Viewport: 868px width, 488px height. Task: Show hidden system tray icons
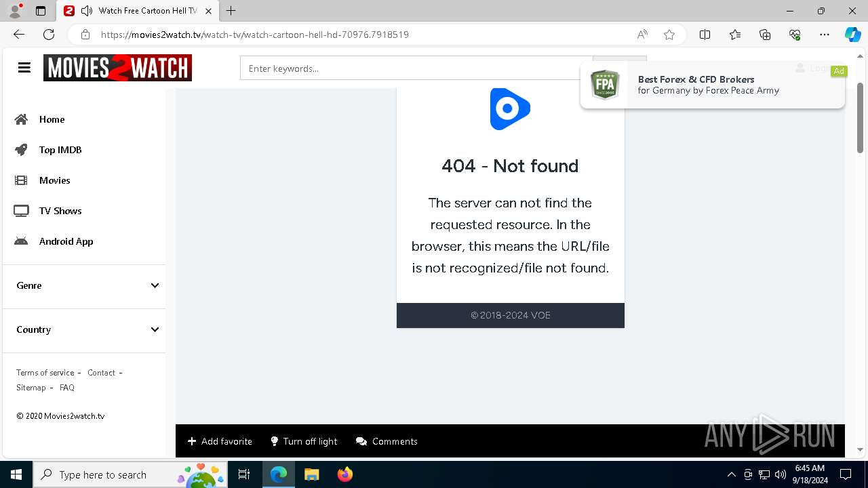pyautogui.click(x=731, y=474)
